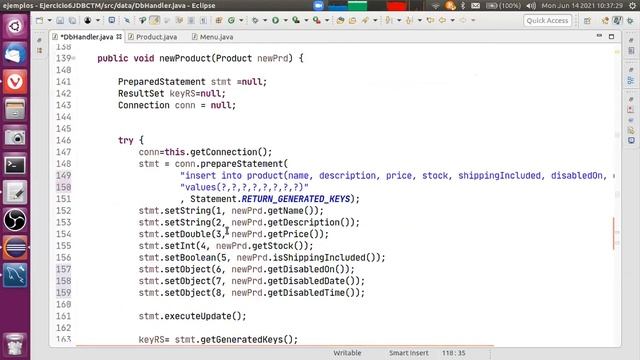Expand the External Tools dropdown arrow

click(x=327, y=20)
